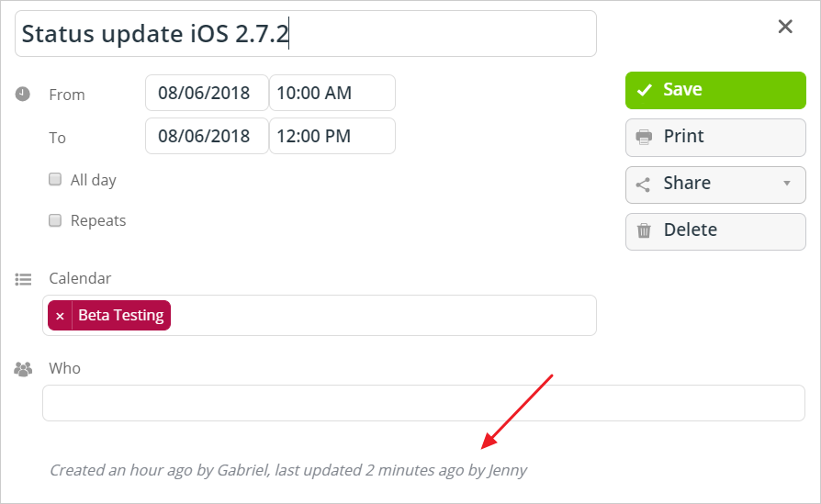Close the event dialog
This screenshot has height=504, width=821.
click(x=785, y=27)
